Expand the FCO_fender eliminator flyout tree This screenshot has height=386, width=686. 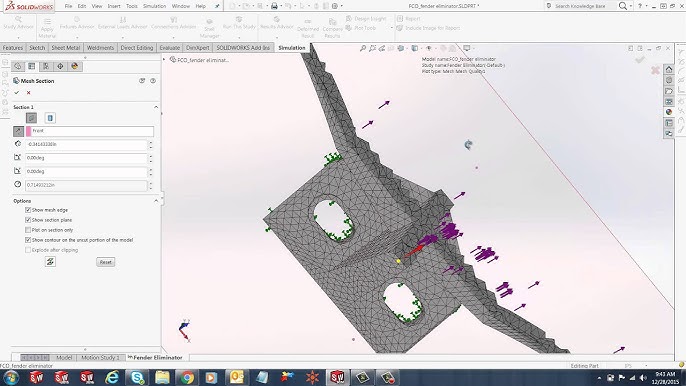[165, 60]
